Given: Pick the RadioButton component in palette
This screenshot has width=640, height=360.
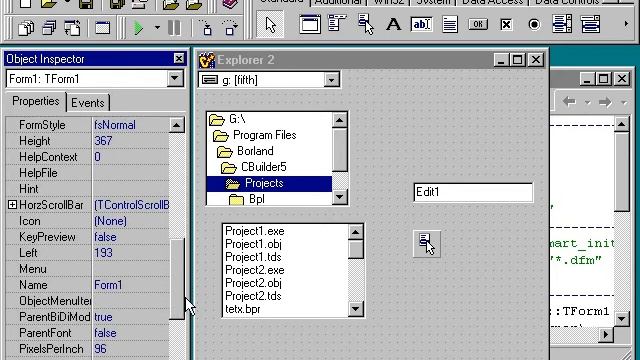Looking at the screenshot, I should pos(534,24).
